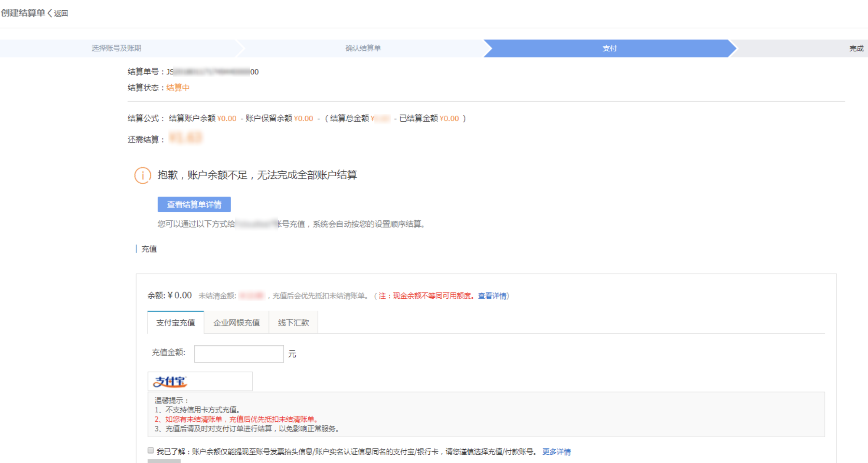Click the 充值 section heading
868x463 pixels.
[149, 249]
